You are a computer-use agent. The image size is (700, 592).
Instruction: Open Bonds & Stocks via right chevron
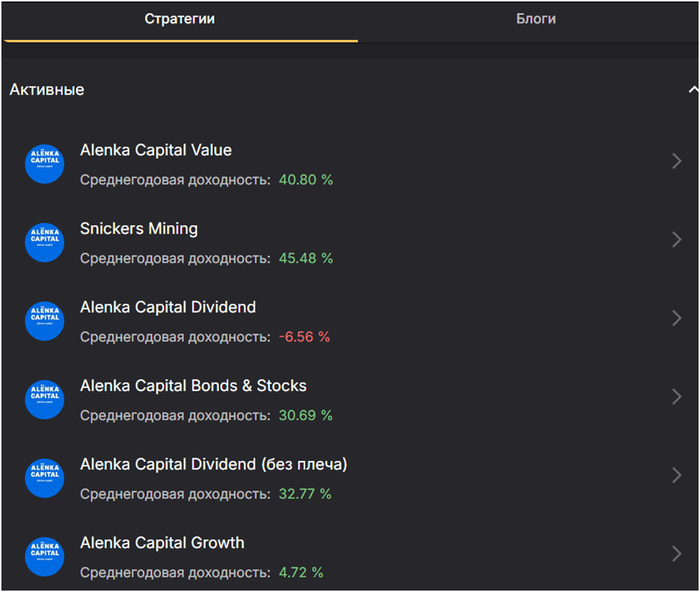coord(676,397)
